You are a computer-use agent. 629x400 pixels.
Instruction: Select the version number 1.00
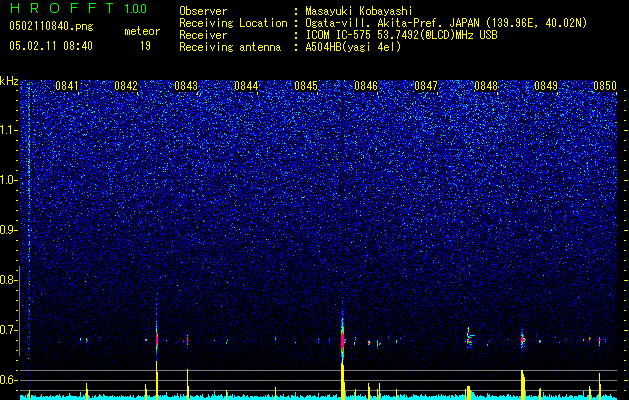click(136, 8)
